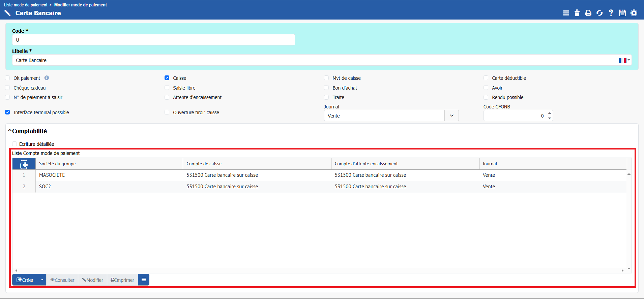
Task: Disable Interface terminal possible checkbox
Action: pos(7,112)
